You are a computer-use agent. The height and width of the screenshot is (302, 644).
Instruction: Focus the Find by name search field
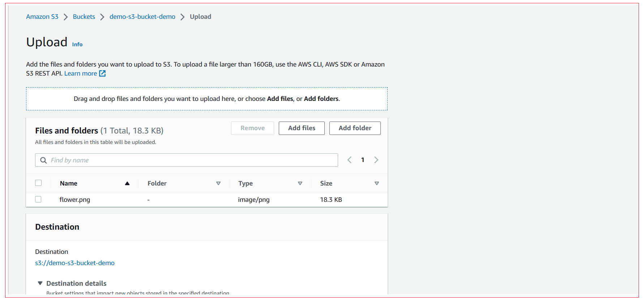pos(192,160)
